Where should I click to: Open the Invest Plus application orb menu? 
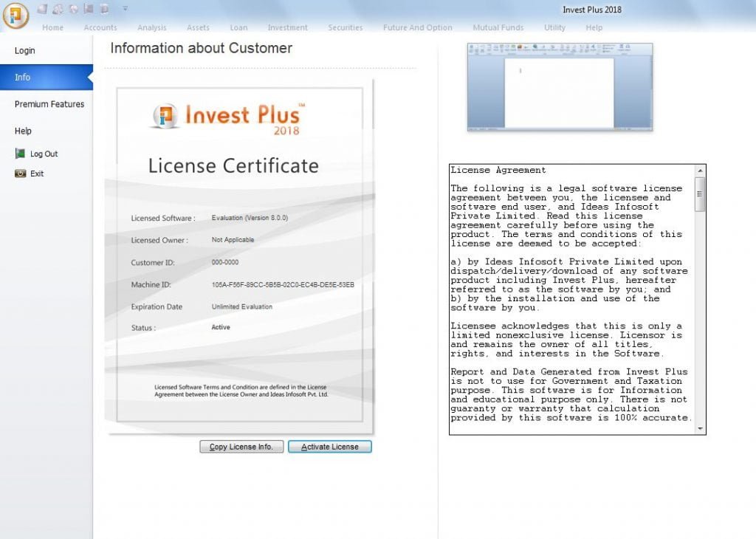[16, 15]
